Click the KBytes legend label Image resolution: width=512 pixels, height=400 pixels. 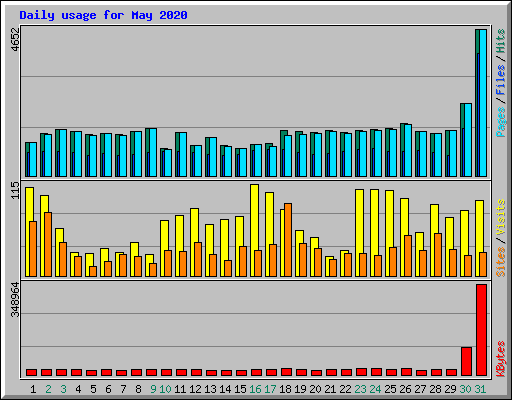500,359
